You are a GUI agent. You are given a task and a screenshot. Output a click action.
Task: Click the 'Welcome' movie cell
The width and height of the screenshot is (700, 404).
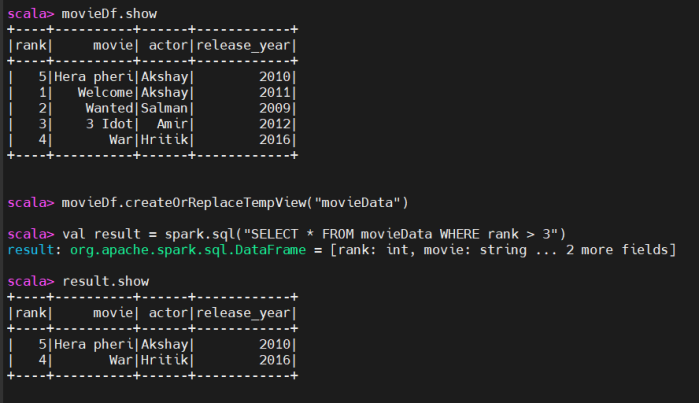coord(105,92)
